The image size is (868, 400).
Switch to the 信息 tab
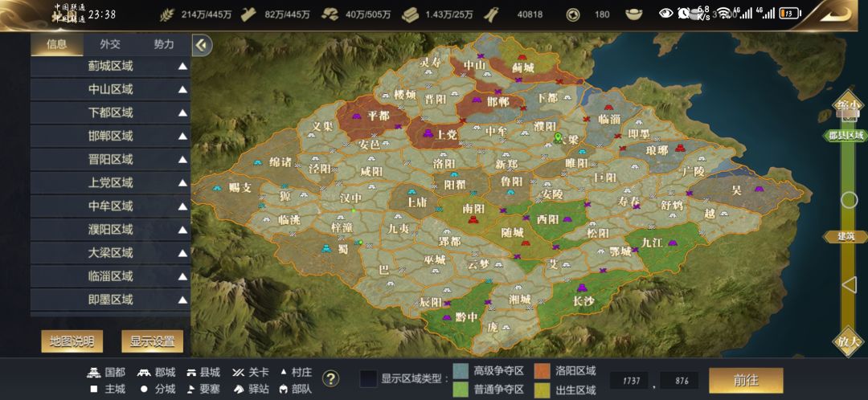(57, 44)
